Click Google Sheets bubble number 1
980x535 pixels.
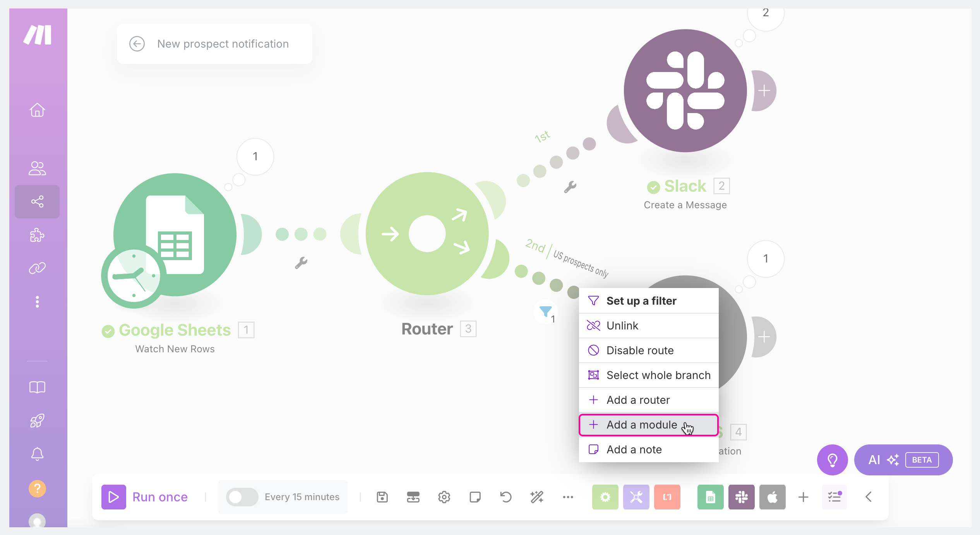[x=255, y=156]
